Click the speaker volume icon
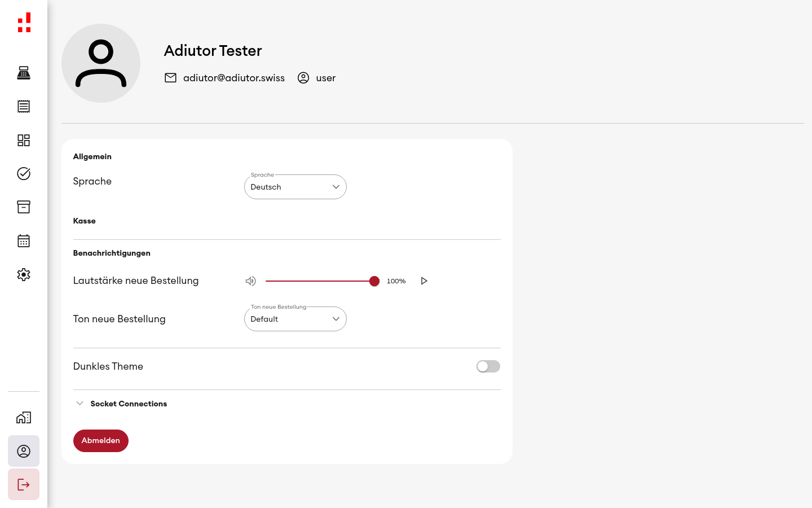Image resolution: width=812 pixels, height=508 pixels. coord(251,281)
